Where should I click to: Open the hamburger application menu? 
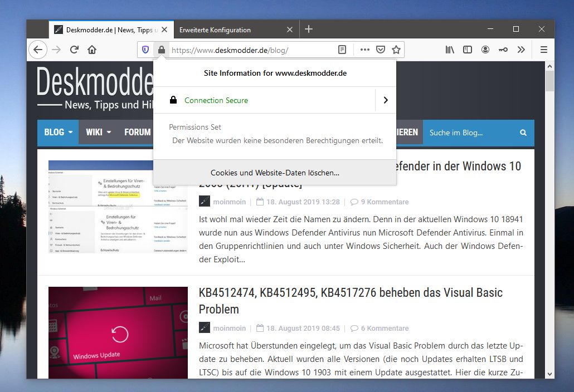[544, 50]
